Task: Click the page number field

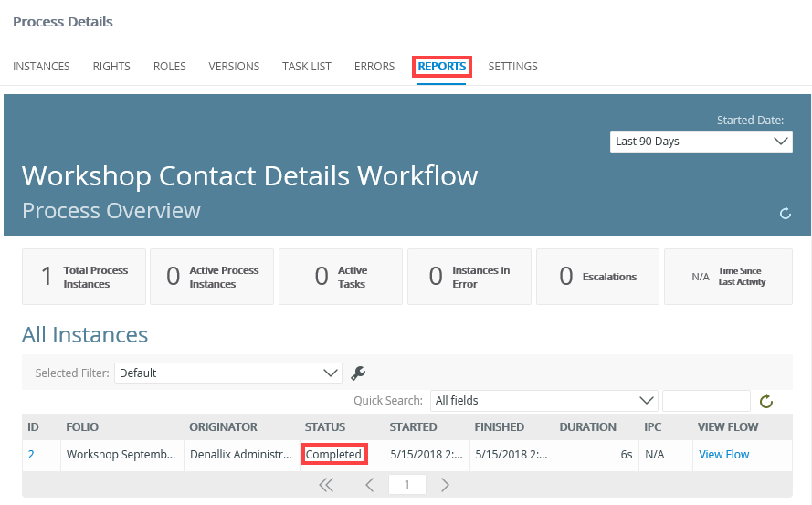Action: coord(406,485)
